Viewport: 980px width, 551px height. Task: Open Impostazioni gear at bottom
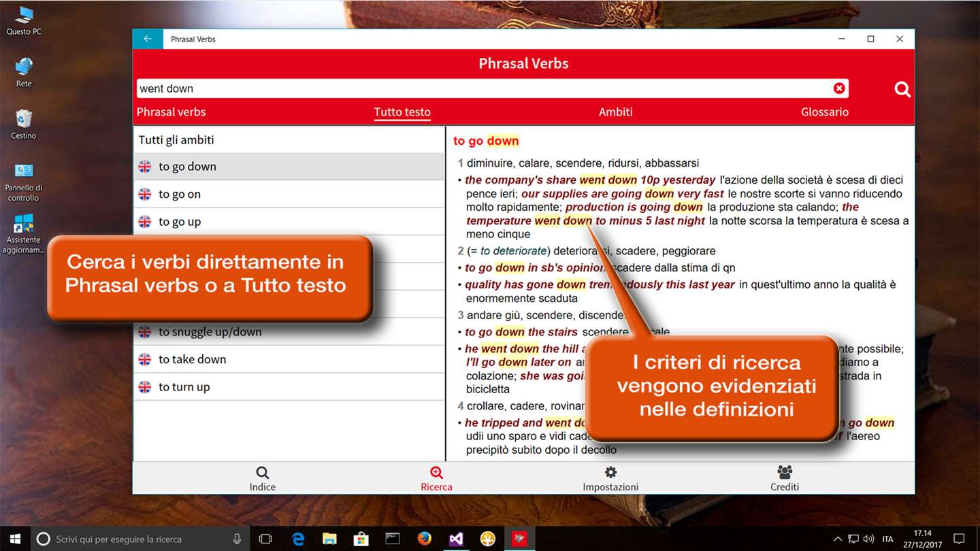[x=610, y=478]
